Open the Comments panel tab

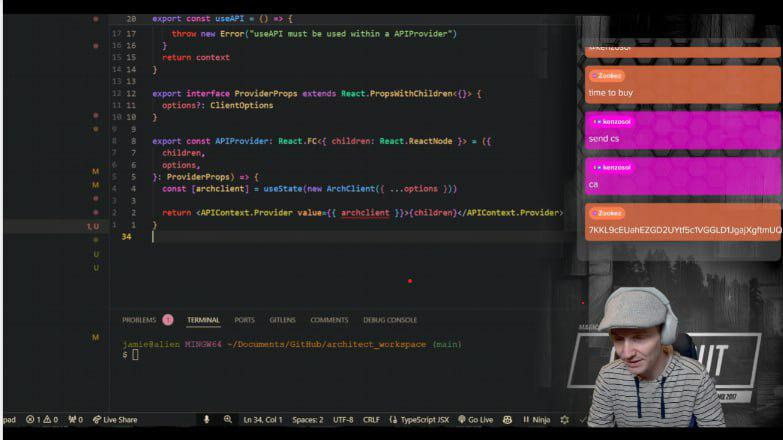pyautogui.click(x=329, y=320)
